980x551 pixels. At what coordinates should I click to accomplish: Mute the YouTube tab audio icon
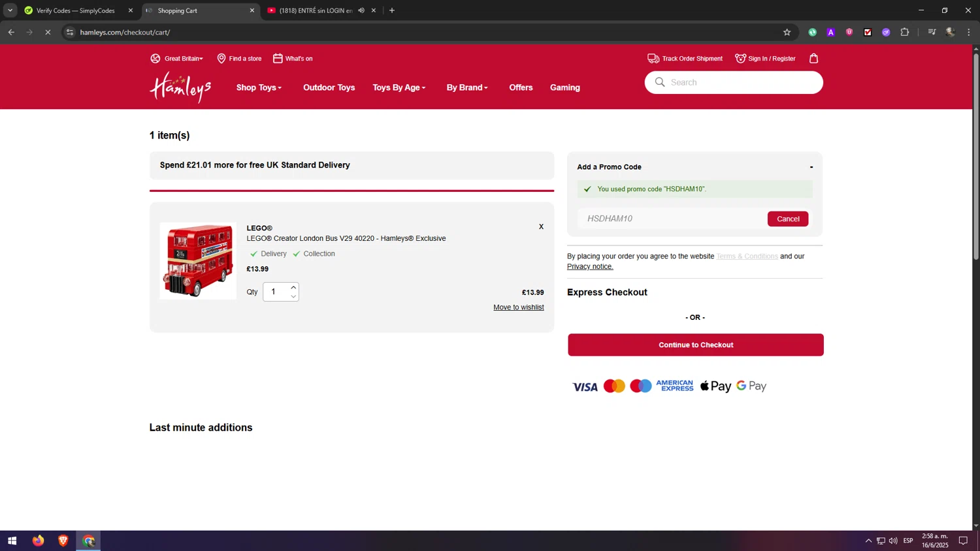(361, 10)
